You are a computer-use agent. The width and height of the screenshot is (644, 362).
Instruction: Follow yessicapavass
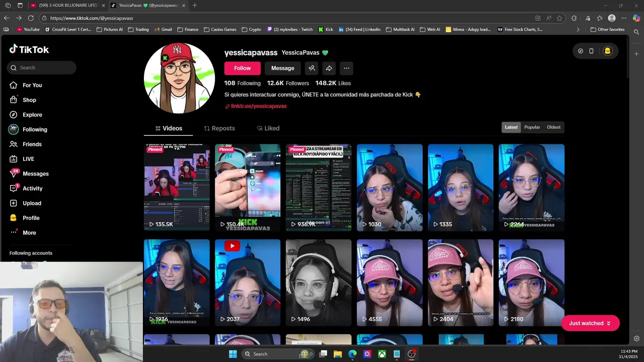243,68
